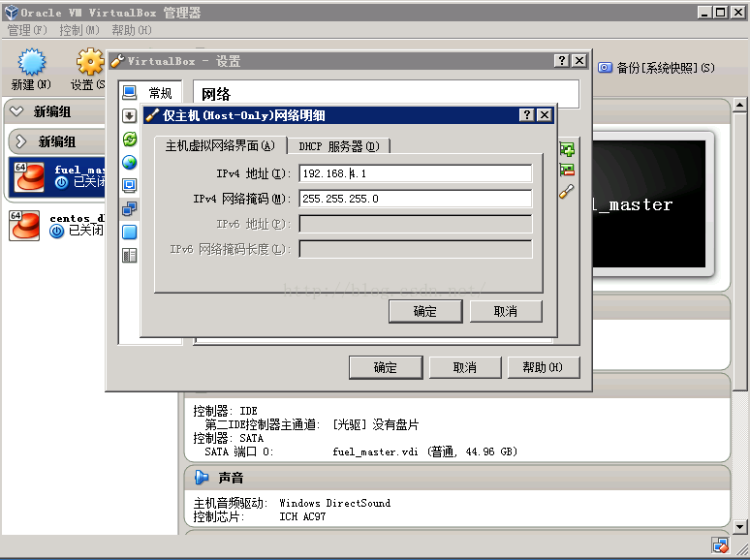Open the Extensions settings category with blue square icon

pyautogui.click(x=129, y=232)
